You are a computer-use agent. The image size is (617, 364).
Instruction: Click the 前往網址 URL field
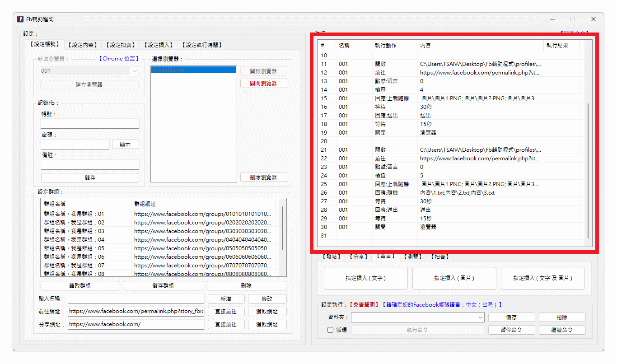coord(136,311)
